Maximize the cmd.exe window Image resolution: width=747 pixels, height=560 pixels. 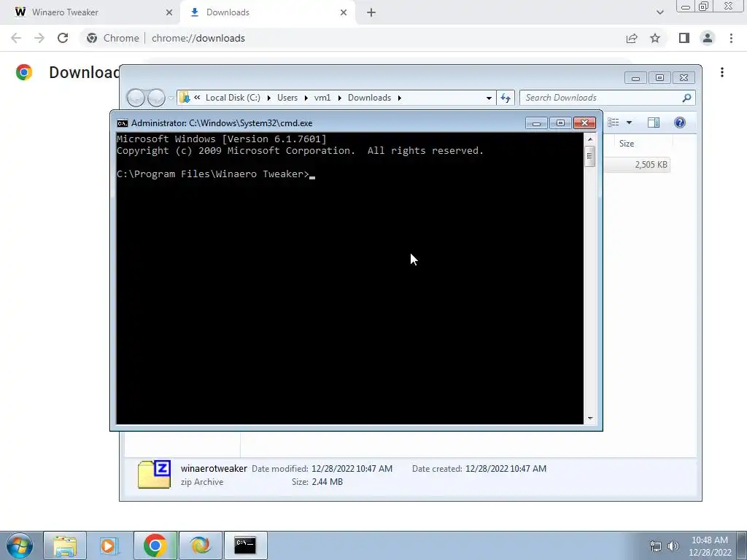click(560, 123)
